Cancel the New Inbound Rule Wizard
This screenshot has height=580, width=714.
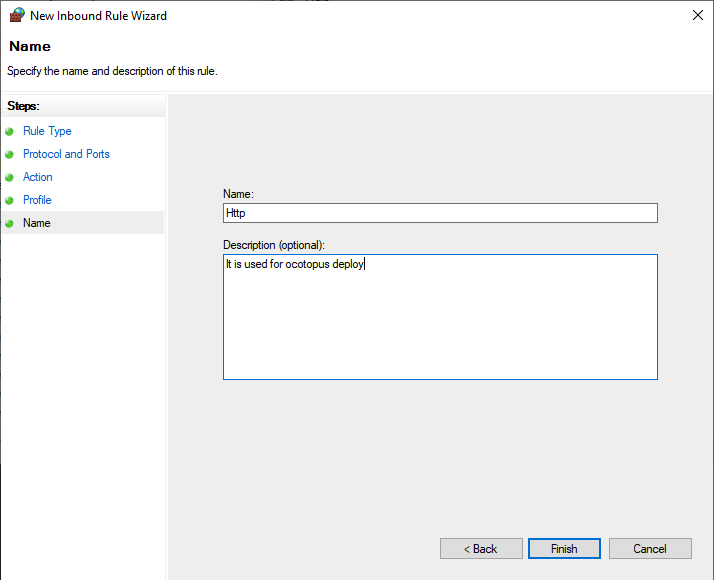coord(650,549)
